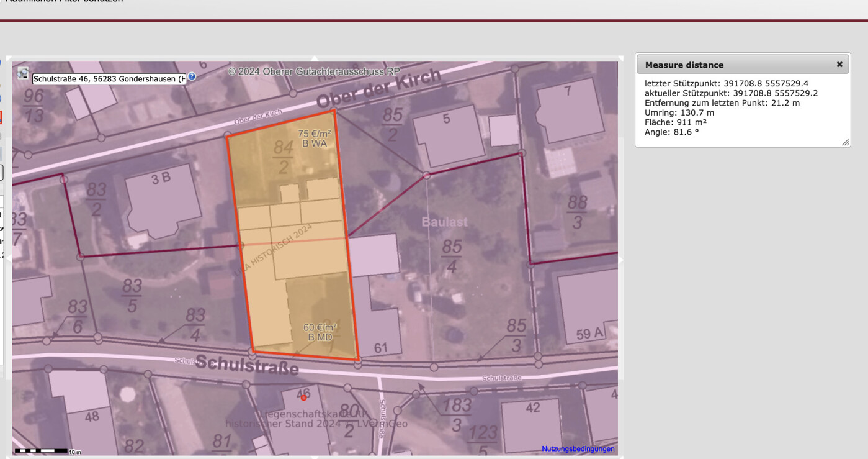Click the copyright notice 'Oberer Gutachterausschuss RP'
The height and width of the screenshot is (459, 868).
314,71
